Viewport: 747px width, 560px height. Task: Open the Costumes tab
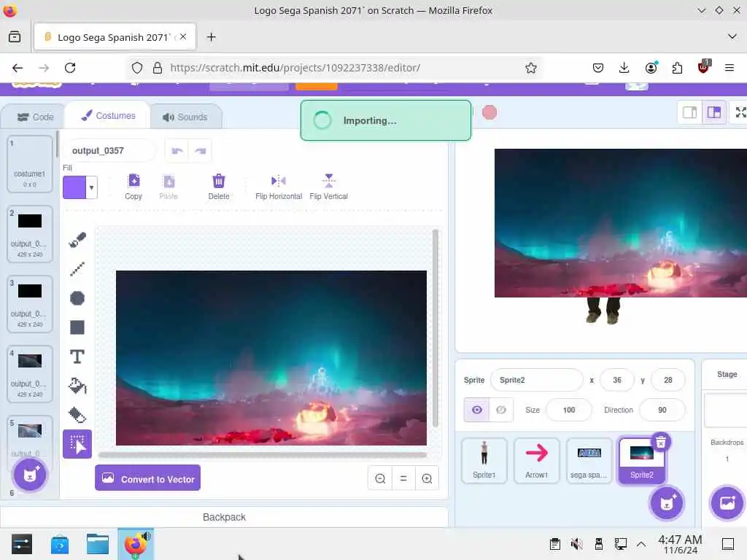pos(108,116)
